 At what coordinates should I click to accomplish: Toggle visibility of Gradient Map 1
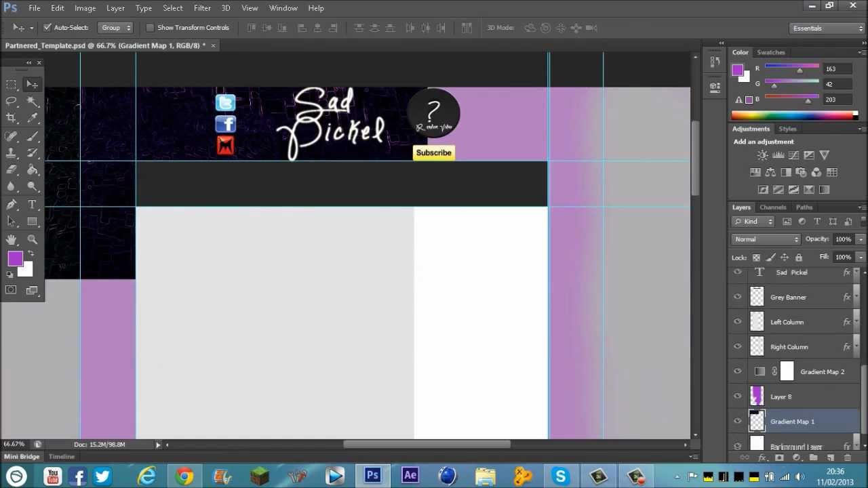[738, 422]
